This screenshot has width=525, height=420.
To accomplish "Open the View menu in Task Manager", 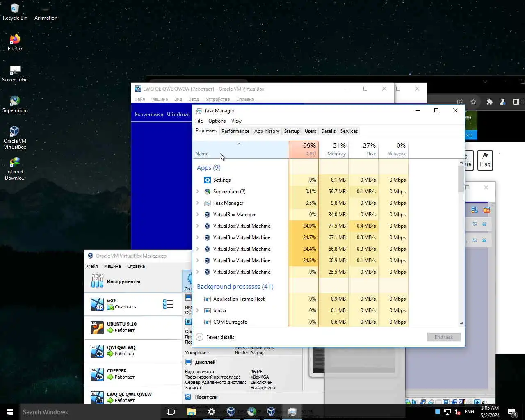I will (236, 121).
